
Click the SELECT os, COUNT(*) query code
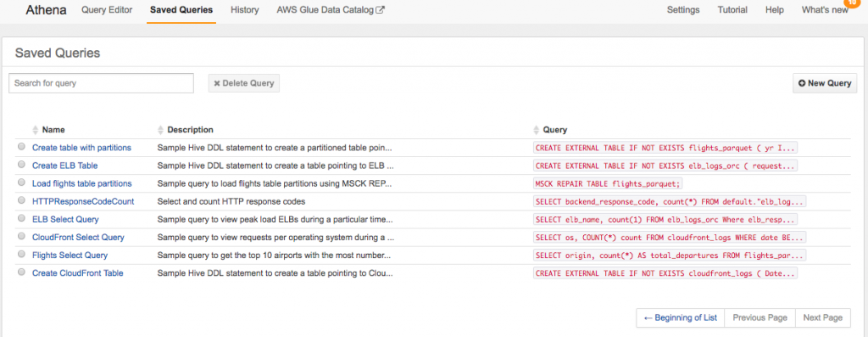[x=670, y=237]
